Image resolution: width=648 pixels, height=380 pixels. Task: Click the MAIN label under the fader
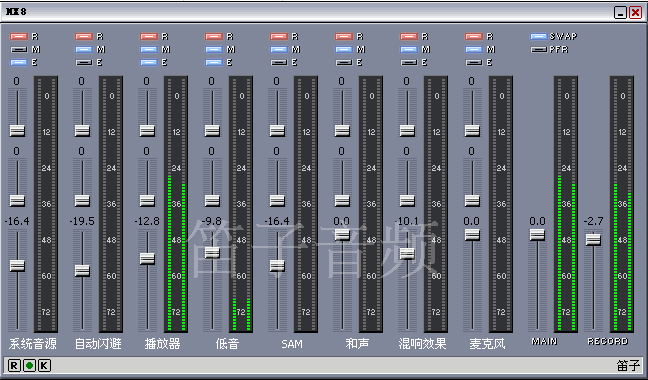click(x=544, y=342)
